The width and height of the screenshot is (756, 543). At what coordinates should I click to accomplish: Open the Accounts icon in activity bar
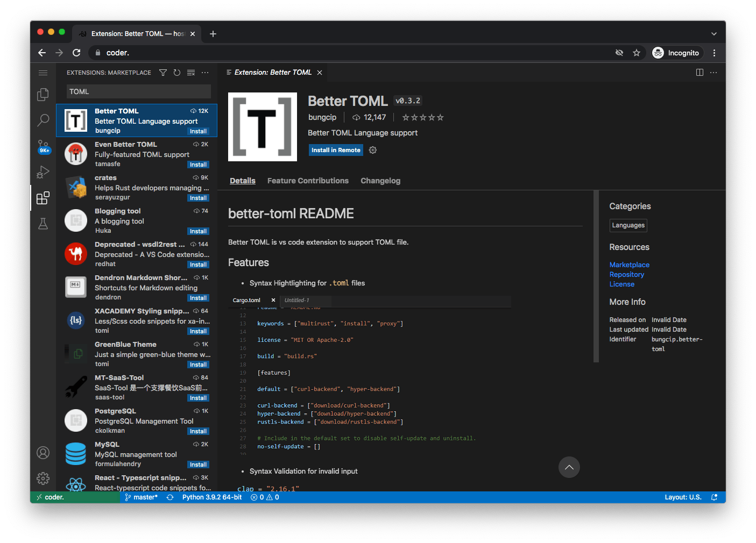43,453
